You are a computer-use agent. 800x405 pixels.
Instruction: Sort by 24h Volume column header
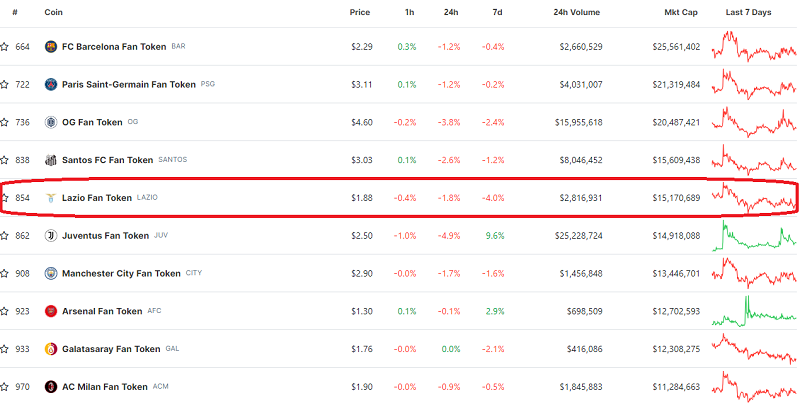click(577, 12)
